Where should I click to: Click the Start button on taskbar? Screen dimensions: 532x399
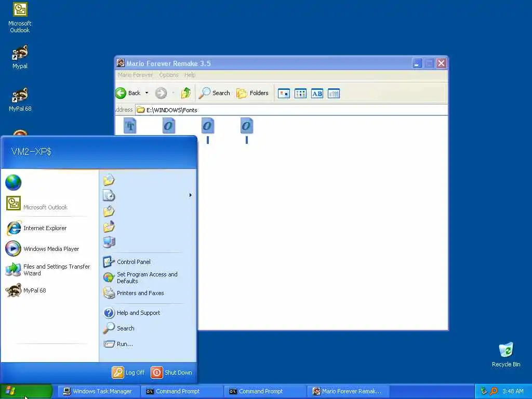coord(26,391)
